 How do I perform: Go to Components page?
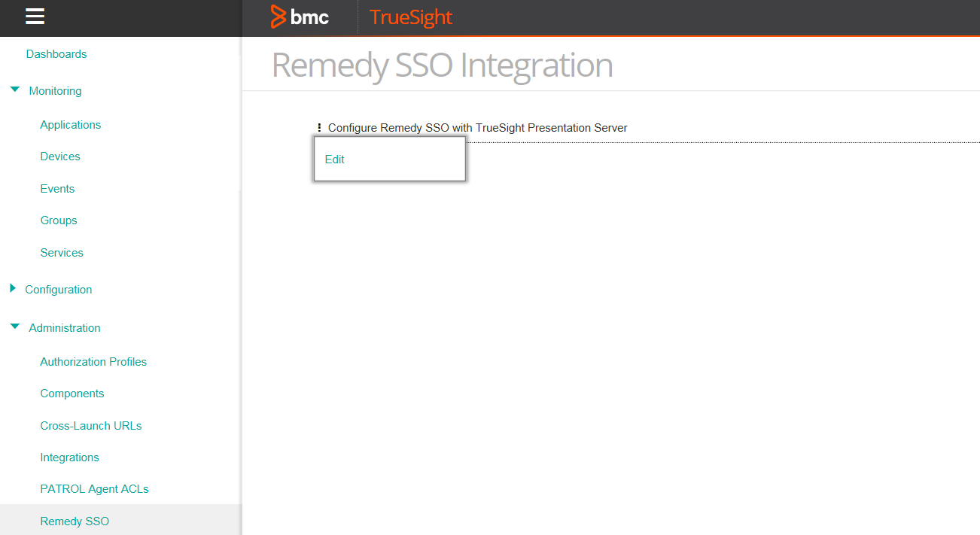click(x=72, y=394)
